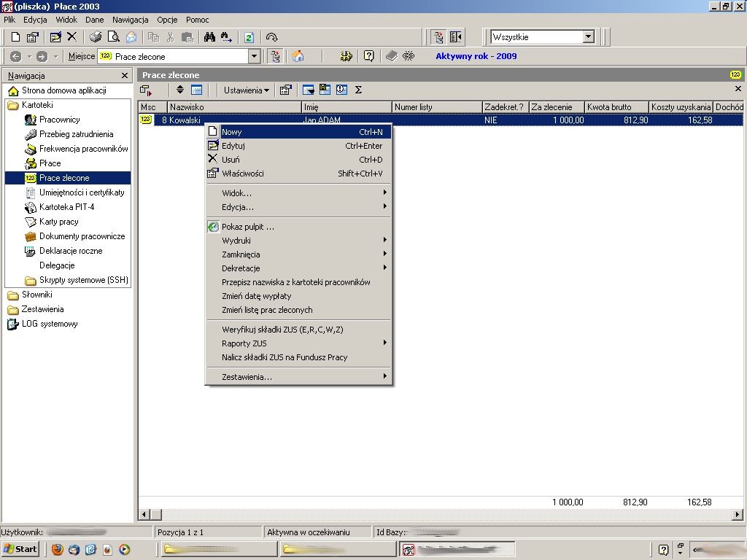The width and height of the screenshot is (747, 560).
Task: Click the book icon in navigation toolbar
Action: [x=392, y=56]
